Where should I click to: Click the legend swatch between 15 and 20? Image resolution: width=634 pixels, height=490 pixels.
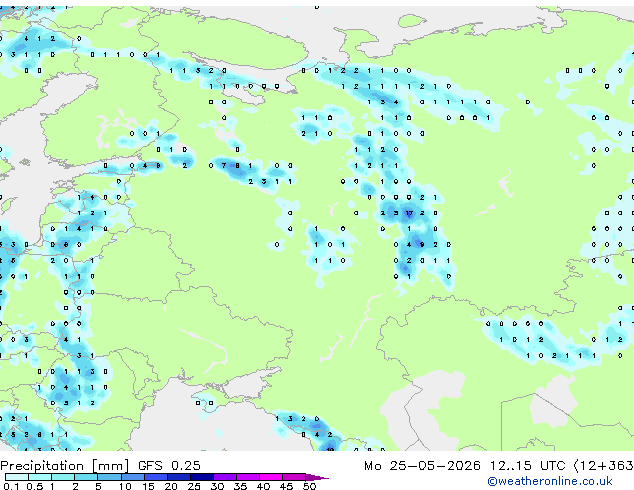click(155, 477)
